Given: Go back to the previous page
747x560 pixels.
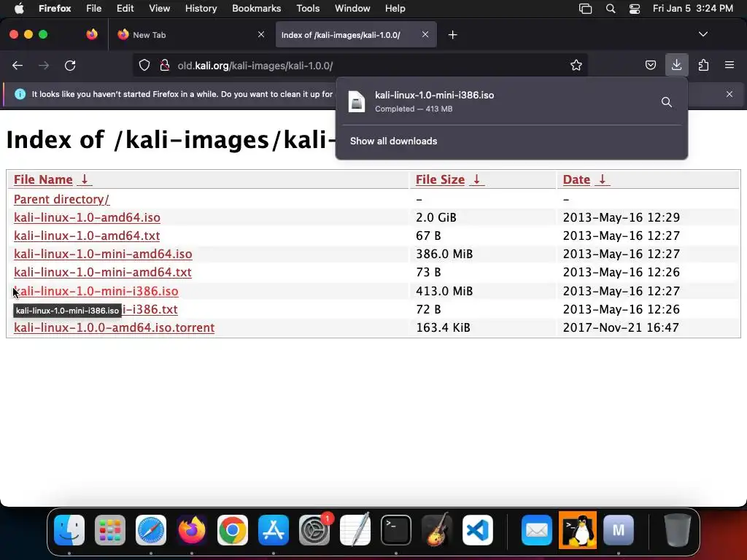Looking at the screenshot, I should pyautogui.click(x=18, y=65).
